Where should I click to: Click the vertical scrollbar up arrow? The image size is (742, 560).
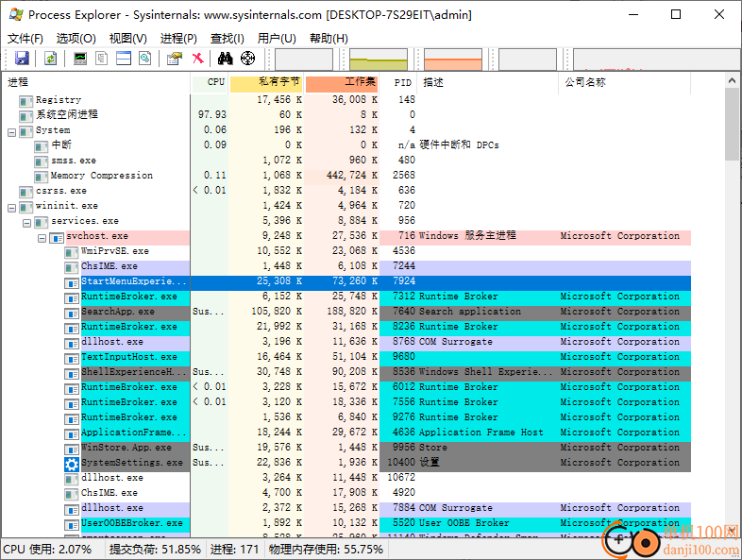732,80
